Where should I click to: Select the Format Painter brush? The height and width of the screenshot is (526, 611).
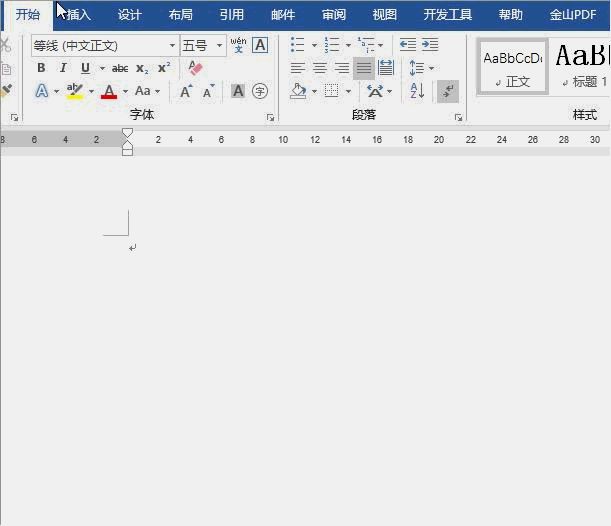pyautogui.click(x=6, y=91)
